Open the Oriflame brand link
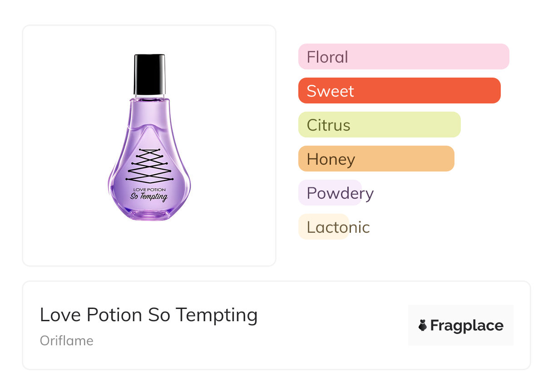The width and height of the screenshot is (553, 392). click(x=67, y=341)
